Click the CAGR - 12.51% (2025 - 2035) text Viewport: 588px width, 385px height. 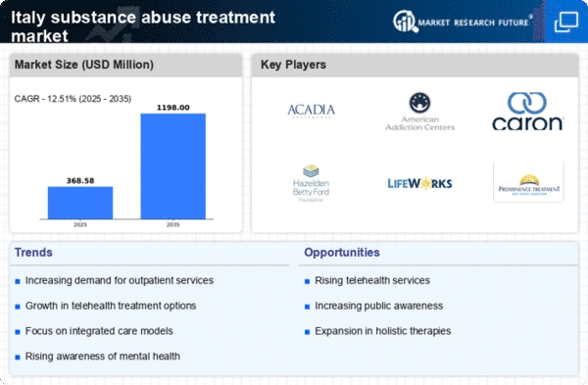pyautogui.click(x=73, y=99)
